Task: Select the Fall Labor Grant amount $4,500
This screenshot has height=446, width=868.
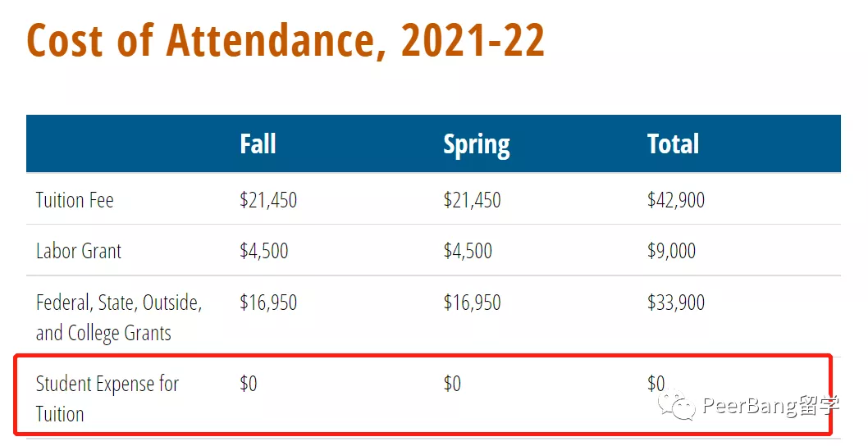Action: point(264,251)
